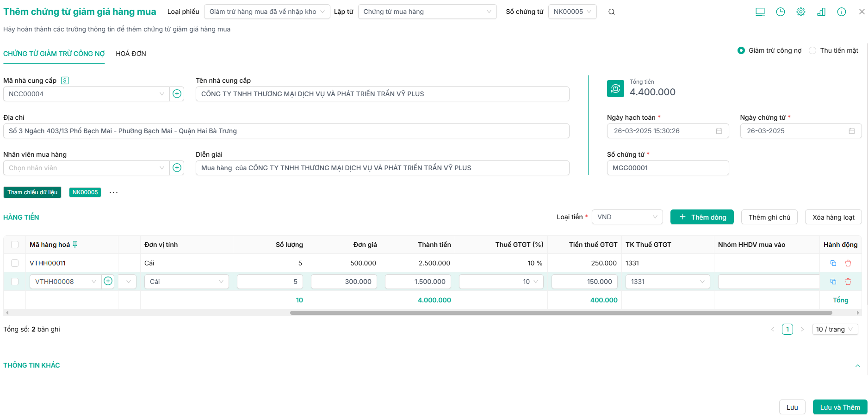Click the horizontal scrollbar under the table
The width and height of the screenshot is (868, 418).
coord(561,313)
